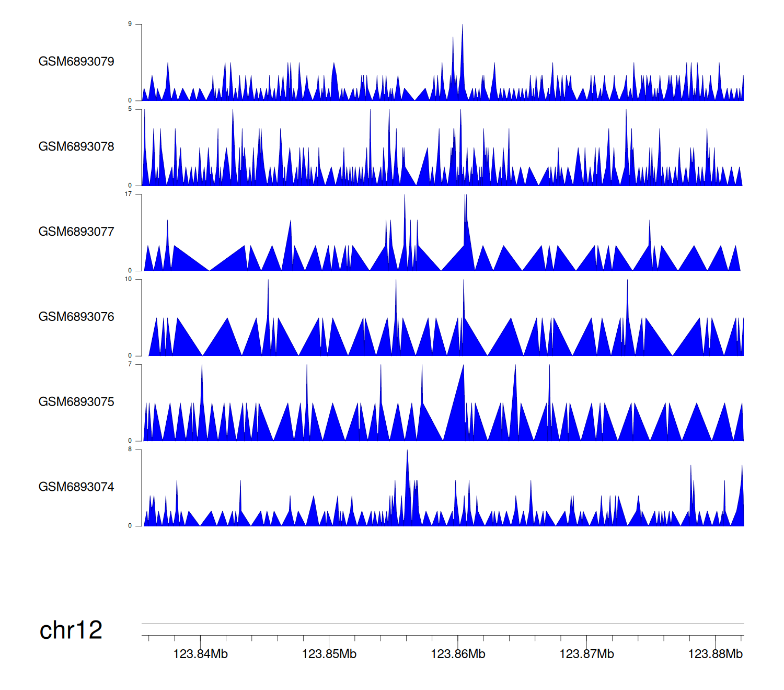
Task: Select the 123.87Mb position label
Action: 586,654
